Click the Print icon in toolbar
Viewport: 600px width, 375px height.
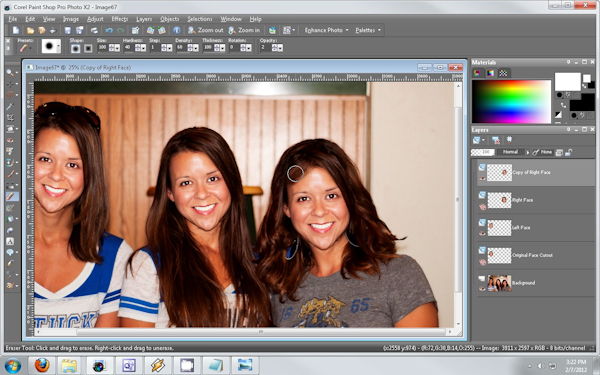[94, 30]
